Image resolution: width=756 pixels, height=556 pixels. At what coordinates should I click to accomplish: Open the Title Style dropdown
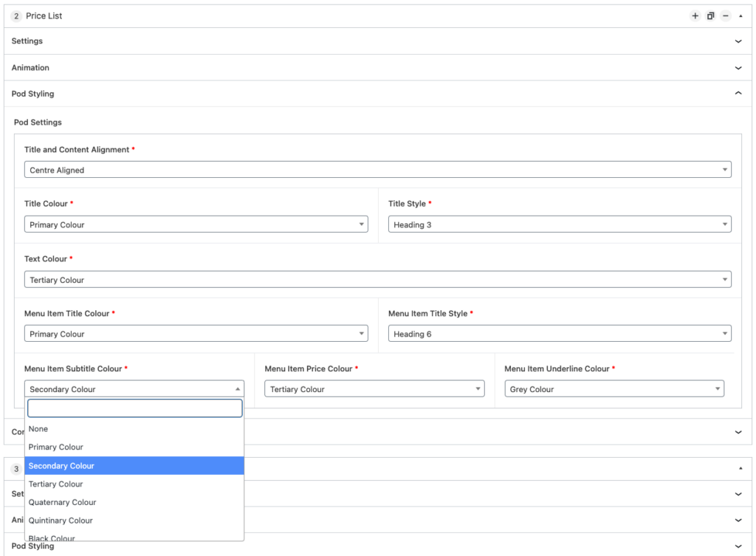point(559,224)
